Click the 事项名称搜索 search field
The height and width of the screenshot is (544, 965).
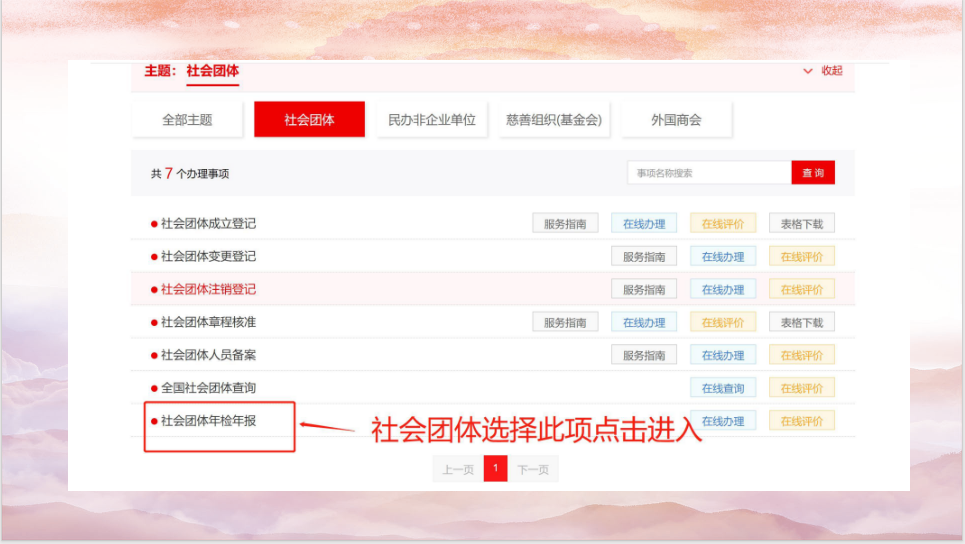coord(709,173)
